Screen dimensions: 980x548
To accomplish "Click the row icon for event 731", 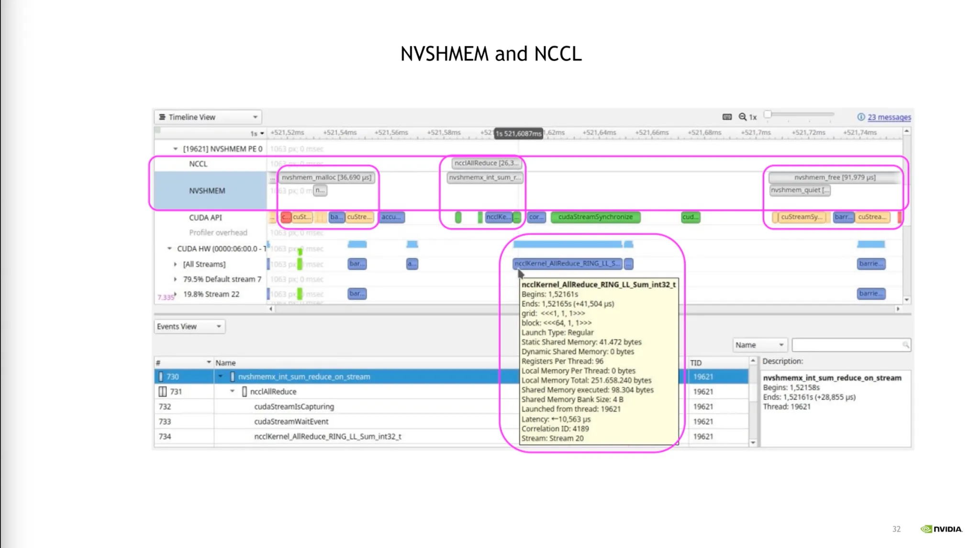I will (x=163, y=392).
